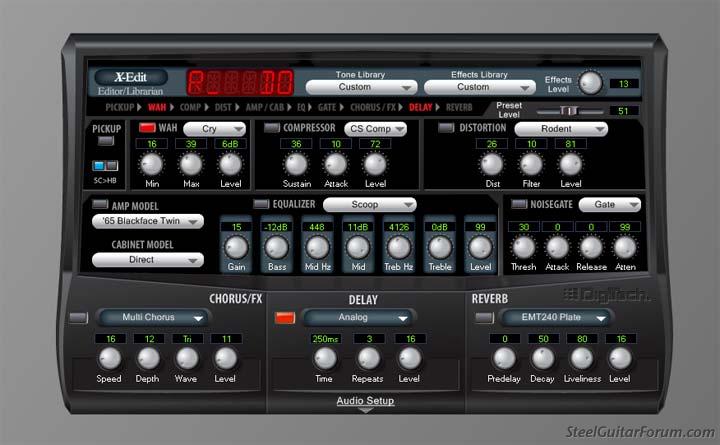Screen dimensions: 720x445
Task: Toggle the Pickup on/off button
Action: (x=106, y=141)
